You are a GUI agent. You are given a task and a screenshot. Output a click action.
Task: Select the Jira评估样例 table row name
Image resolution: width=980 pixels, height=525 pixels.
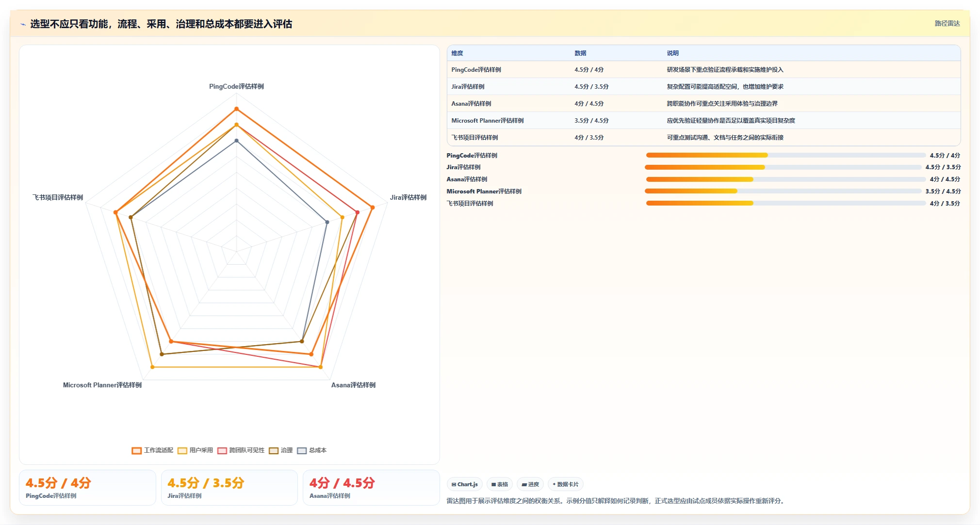[x=468, y=87]
